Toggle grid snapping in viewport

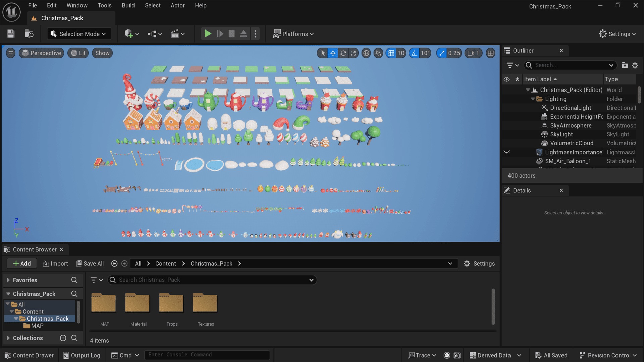(x=391, y=53)
